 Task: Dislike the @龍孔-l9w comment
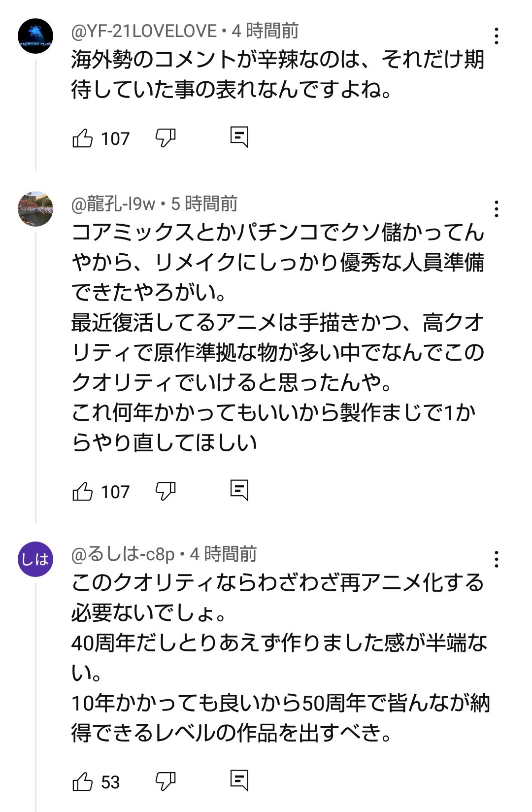click(x=166, y=491)
